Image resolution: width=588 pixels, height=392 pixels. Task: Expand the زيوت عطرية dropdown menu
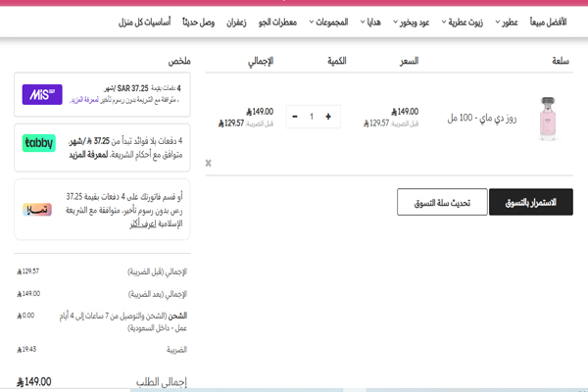tap(462, 23)
